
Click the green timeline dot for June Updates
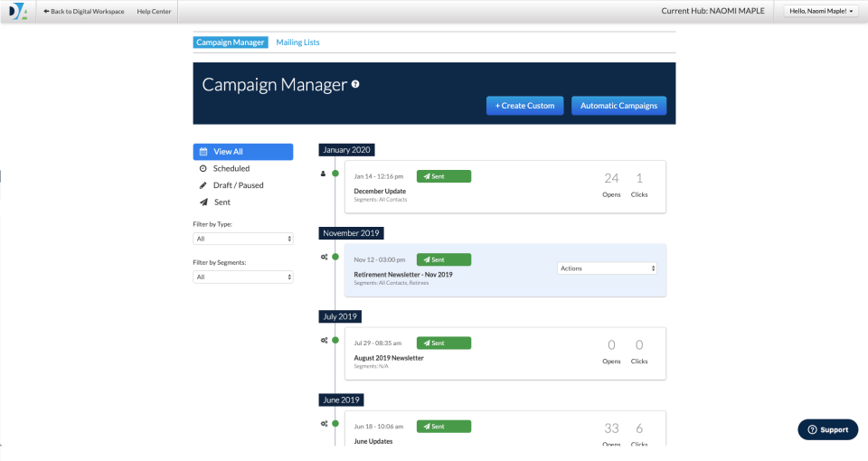click(335, 424)
